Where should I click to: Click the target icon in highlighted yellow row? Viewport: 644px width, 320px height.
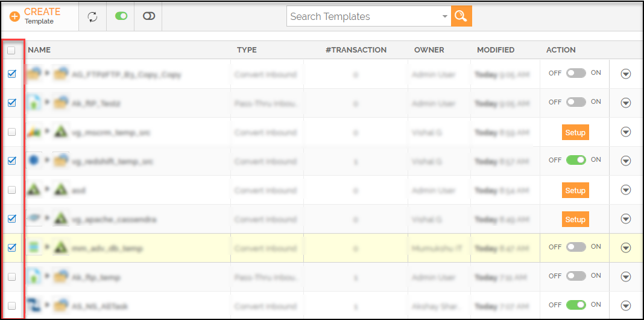61,248
